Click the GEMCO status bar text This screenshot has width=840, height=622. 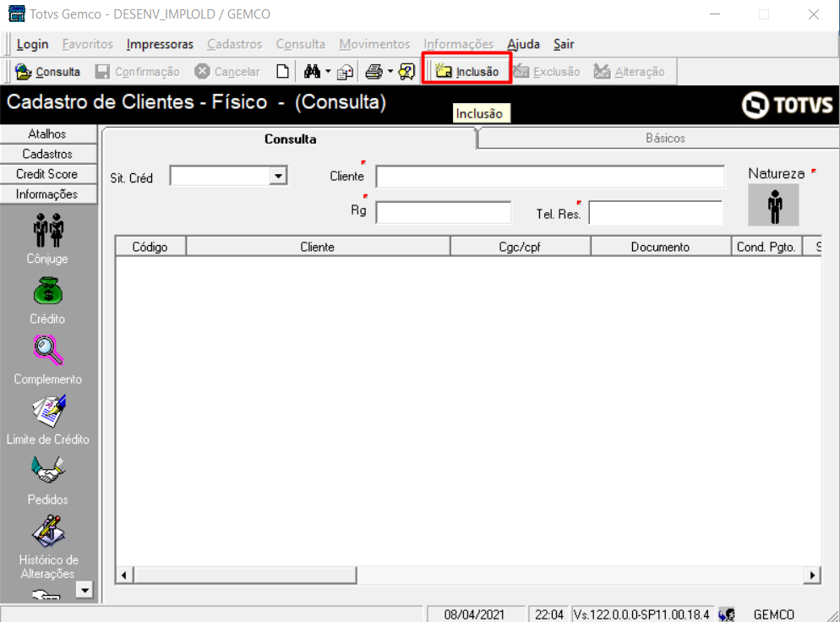773,614
